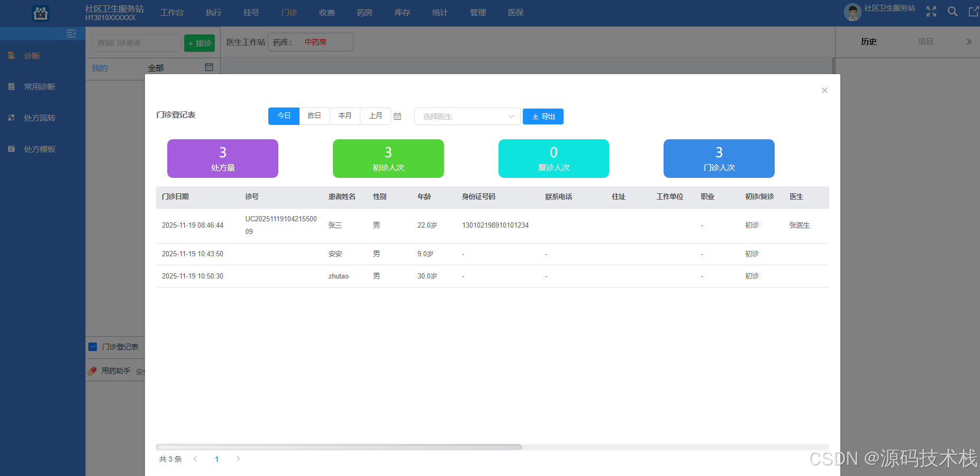Click the table horizontal scrollbar
This screenshot has height=476, width=980.
point(339,447)
